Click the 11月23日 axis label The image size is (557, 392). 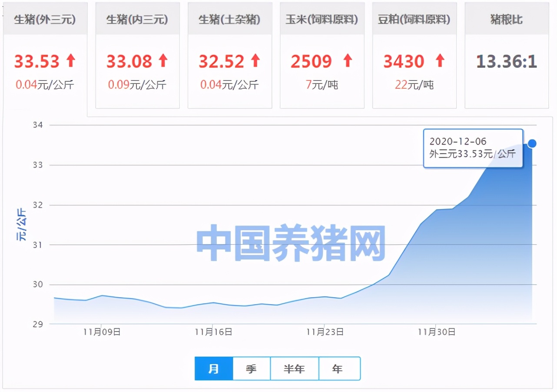click(325, 332)
